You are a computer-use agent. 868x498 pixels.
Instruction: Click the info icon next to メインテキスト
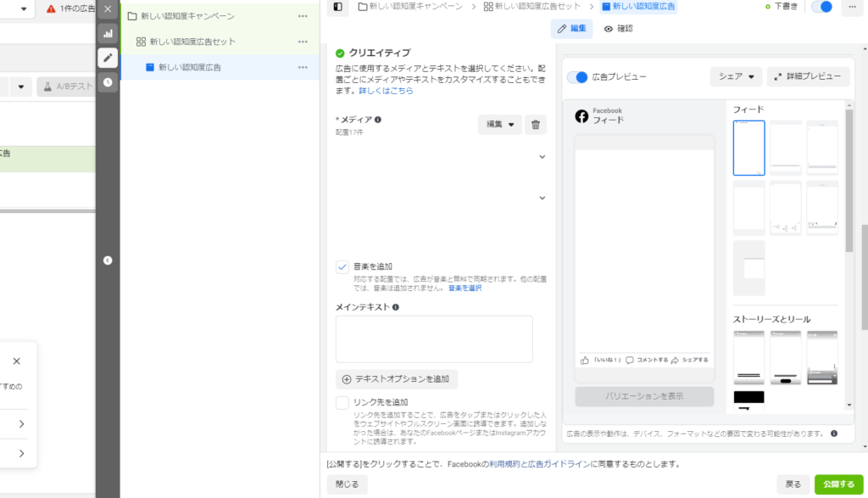coord(396,307)
